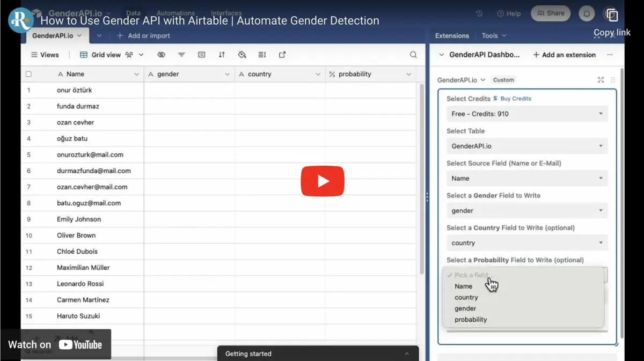Open the color records paint bucket icon
Image resolution: width=644 pixels, height=361 pixels.
[242, 55]
